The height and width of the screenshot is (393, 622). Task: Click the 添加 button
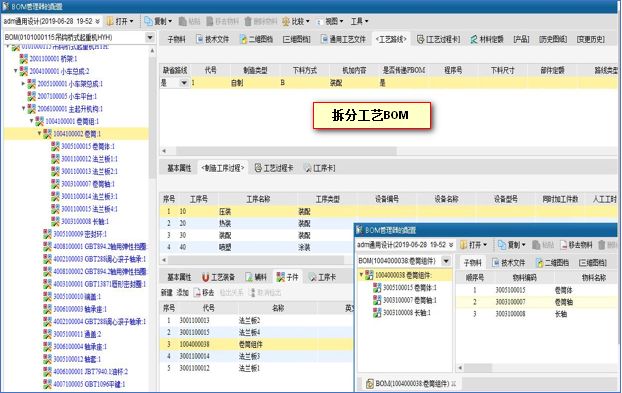click(182, 293)
